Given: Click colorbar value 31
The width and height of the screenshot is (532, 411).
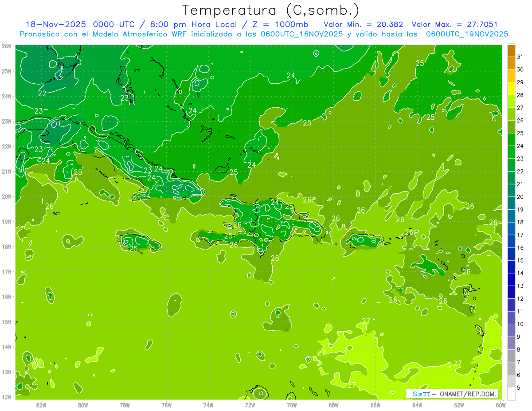Looking at the screenshot, I should pos(520,57).
